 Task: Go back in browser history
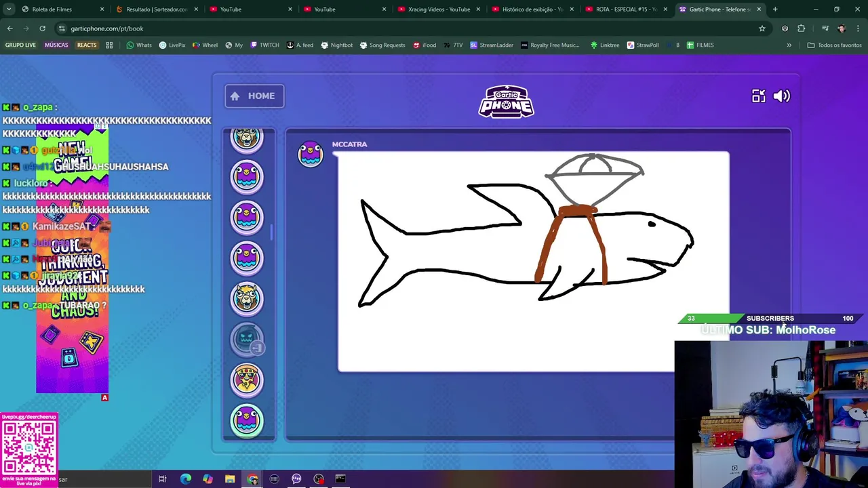tap(9, 28)
